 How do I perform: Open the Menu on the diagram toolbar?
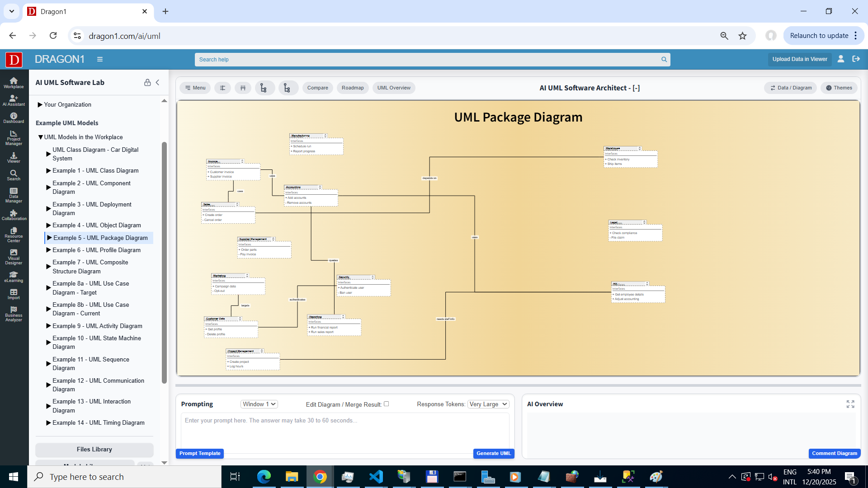pyautogui.click(x=195, y=88)
